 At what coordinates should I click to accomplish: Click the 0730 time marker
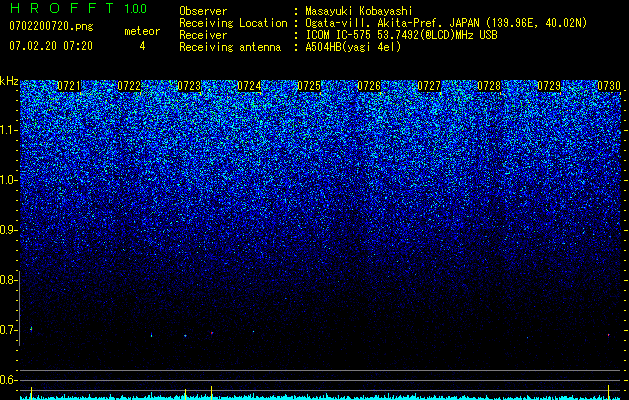(609, 86)
